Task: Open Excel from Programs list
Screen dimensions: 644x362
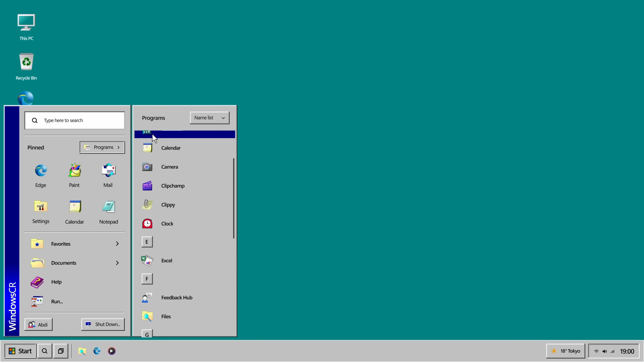Action: tap(166, 261)
